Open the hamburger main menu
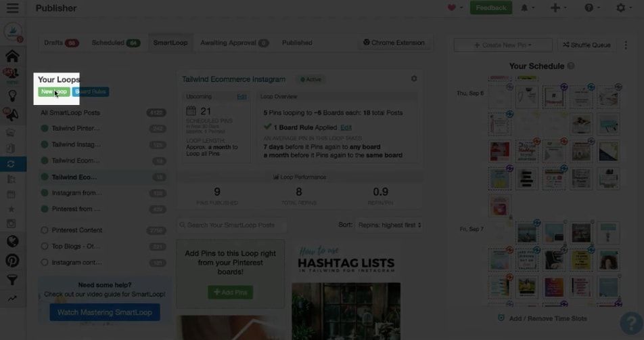The height and width of the screenshot is (340, 644). pyautogui.click(x=12, y=8)
